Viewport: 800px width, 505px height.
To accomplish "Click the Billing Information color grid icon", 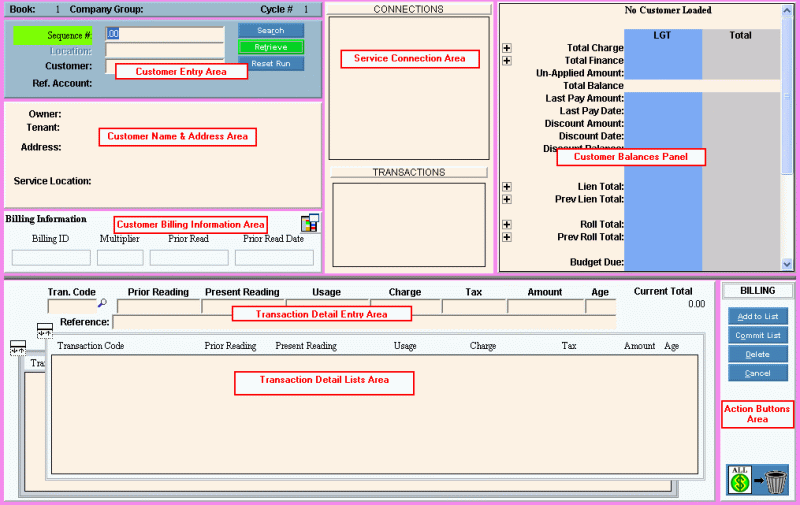I will tap(310, 223).
